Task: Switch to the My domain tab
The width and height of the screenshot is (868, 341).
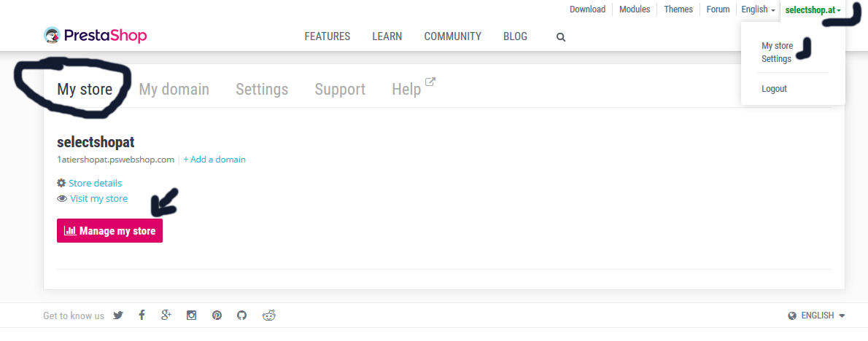Action: (x=174, y=89)
